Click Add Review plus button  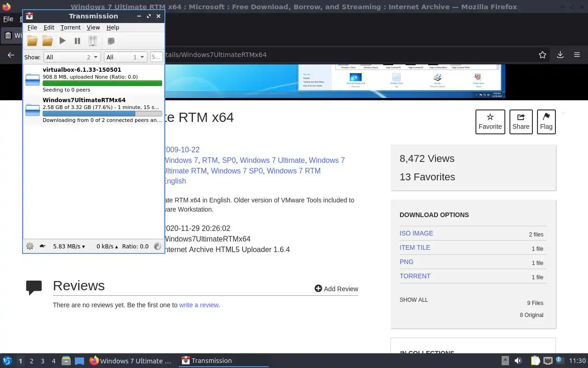(336, 288)
